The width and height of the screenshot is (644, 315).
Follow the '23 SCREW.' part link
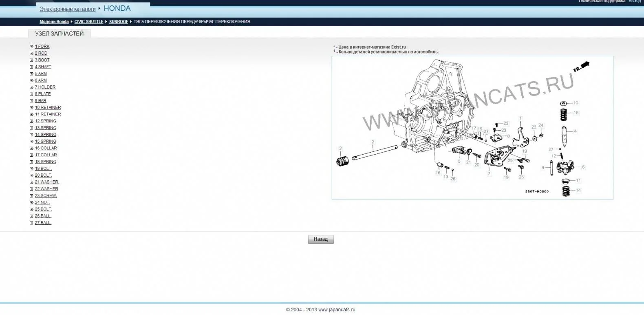point(46,196)
